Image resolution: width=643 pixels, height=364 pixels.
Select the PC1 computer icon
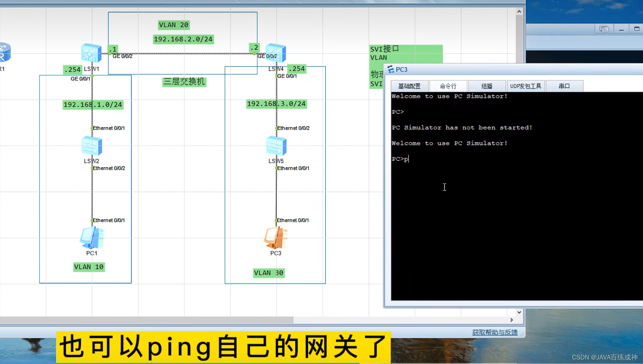tap(92, 238)
